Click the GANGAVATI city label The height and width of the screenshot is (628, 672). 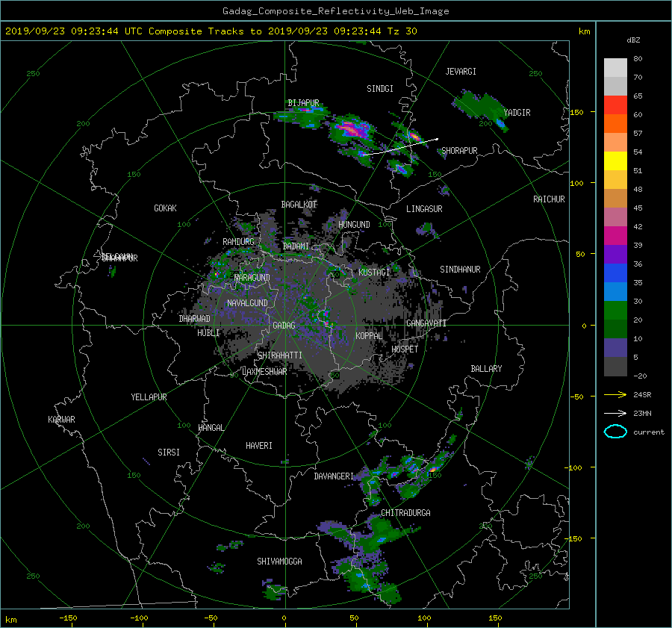[426, 323]
